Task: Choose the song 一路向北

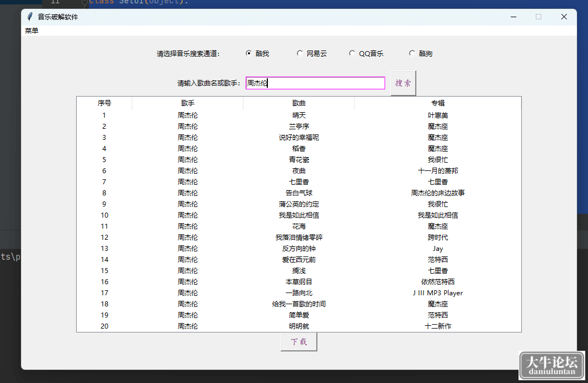Action: pyautogui.click(x=299, y=293)
